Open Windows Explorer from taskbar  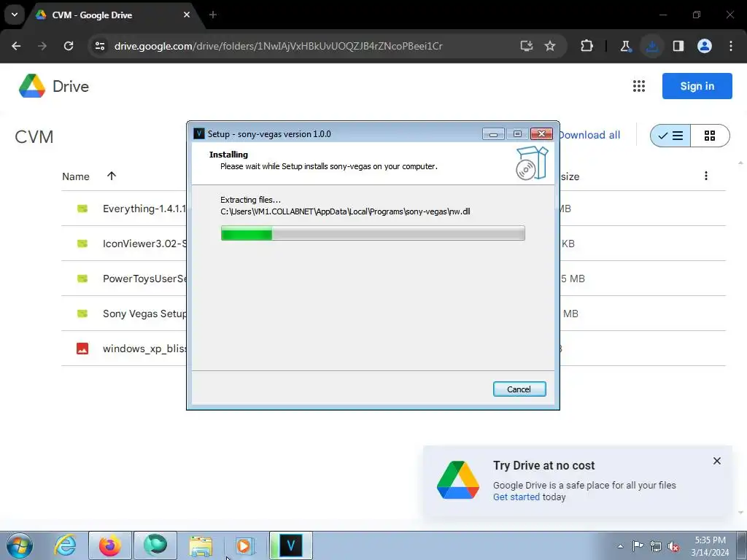pos(201,545)
